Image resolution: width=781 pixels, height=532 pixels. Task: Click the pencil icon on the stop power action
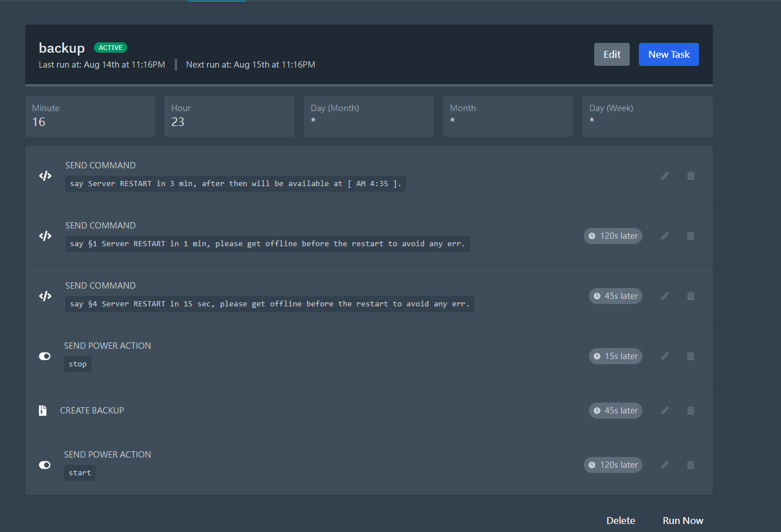(664, 356)
